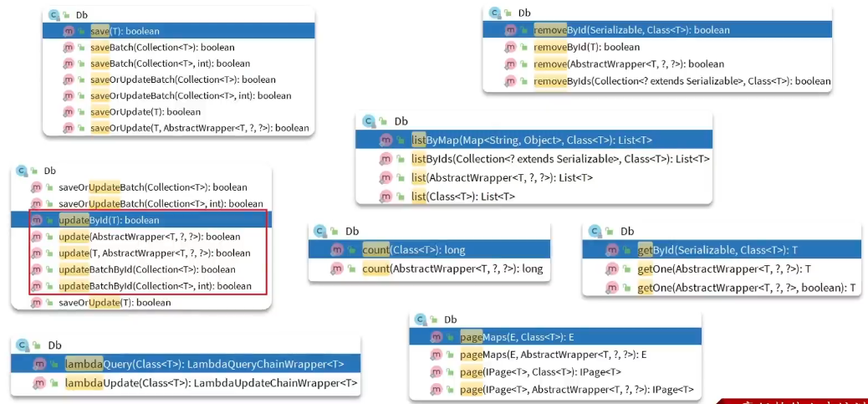Click the method icon next to listByMap
Image resolution: width=868 pixels, height=404 pixels.
[385, 140]
